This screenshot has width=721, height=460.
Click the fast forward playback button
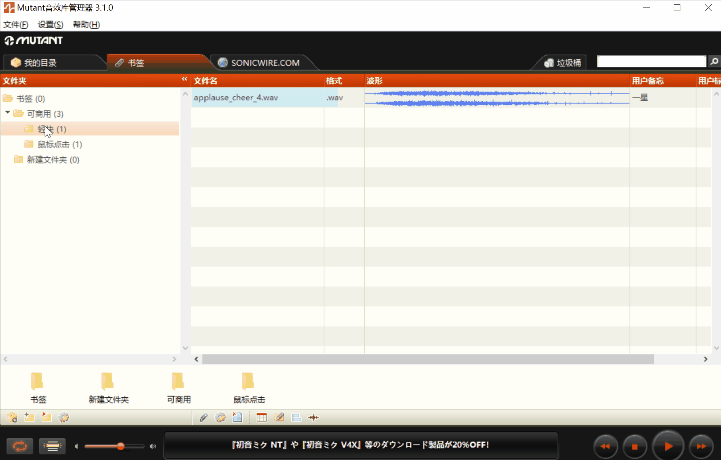point(701,446)
